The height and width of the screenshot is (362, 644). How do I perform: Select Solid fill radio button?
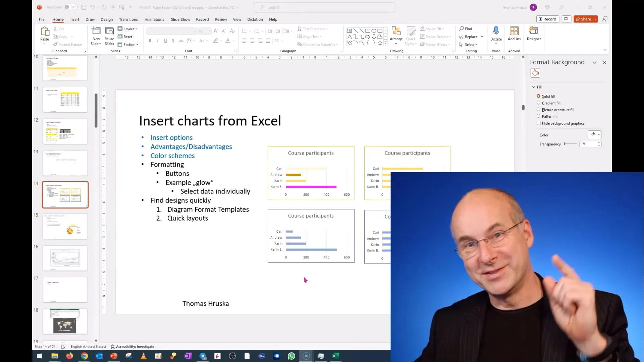[539, 96]
